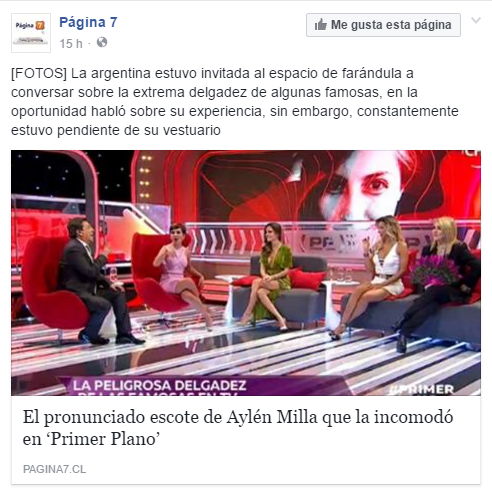Click the 15 h timestamp
The image size is (492, 492).
pos(71,43)
